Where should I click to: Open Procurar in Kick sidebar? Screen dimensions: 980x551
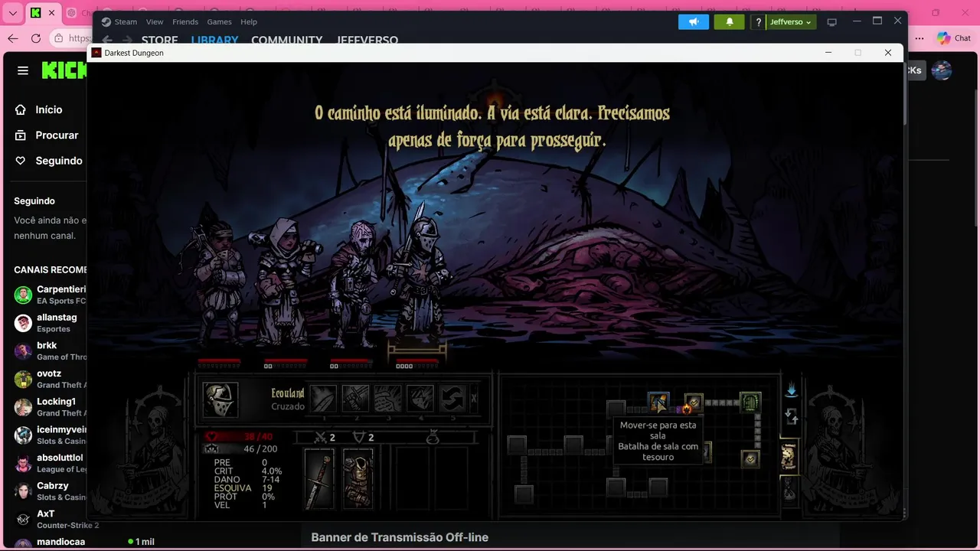pos(46,135)
